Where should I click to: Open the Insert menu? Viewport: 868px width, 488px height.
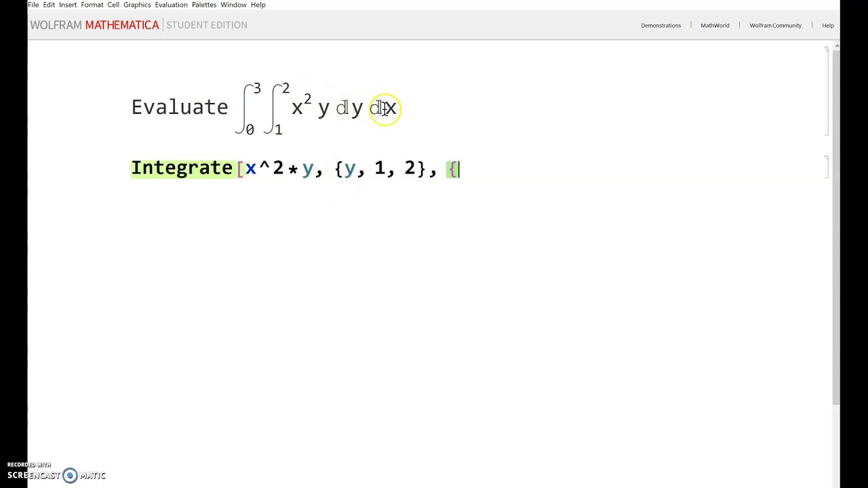(68, 5)
